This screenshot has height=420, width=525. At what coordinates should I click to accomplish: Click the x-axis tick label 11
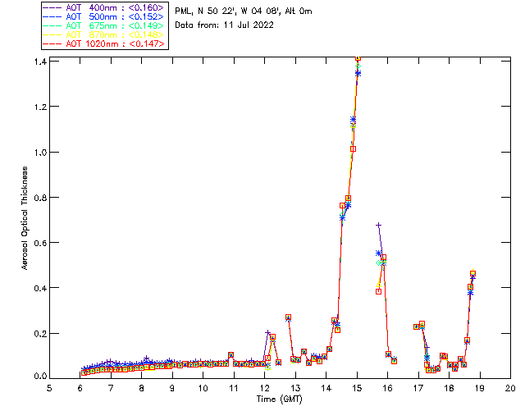pyautogui.click(x=234, y=388)
